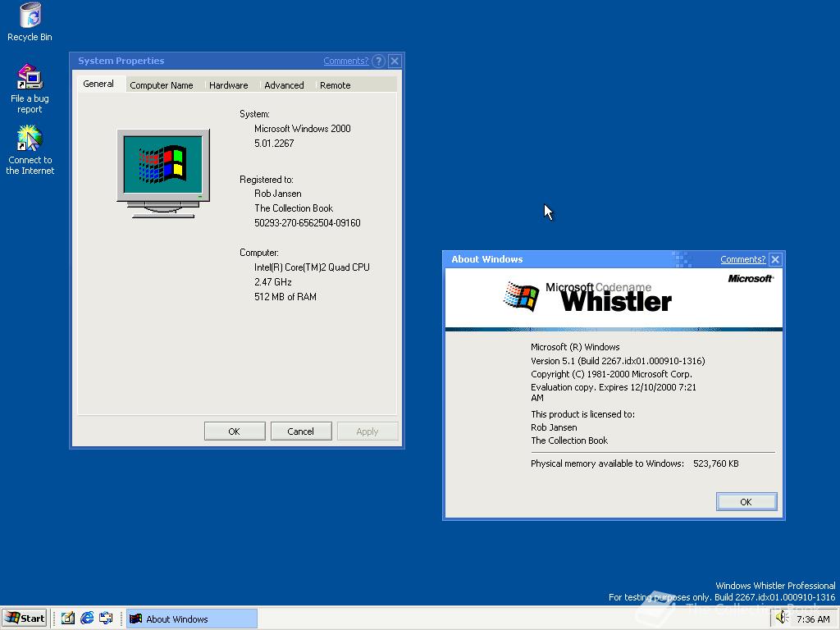Click the Version 5.1 build line in About Windows
Screen dimensions: 840x630
click(619, 361)
